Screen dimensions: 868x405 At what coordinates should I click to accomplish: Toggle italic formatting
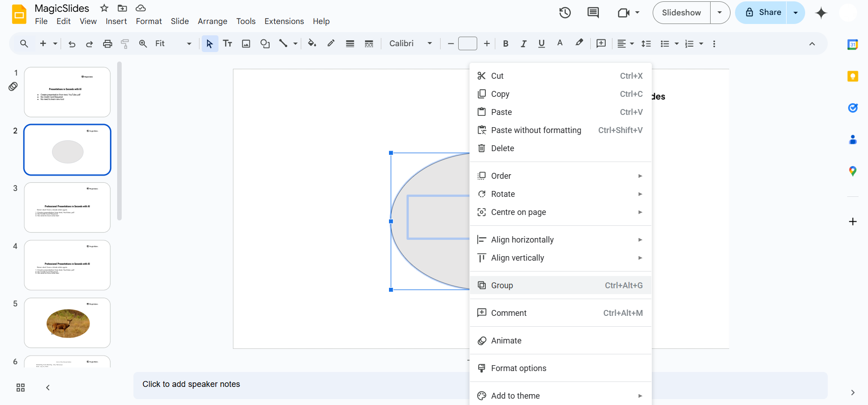click(523, 43)
